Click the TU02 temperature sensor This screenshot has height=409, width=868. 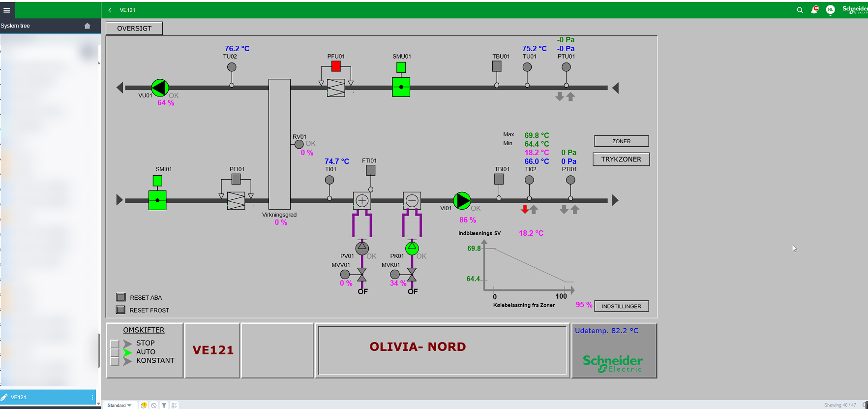(232, 67)
